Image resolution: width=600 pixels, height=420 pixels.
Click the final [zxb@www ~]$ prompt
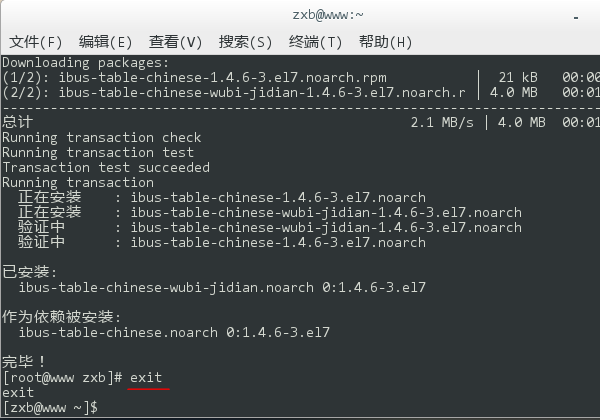(x=50, y=408)
